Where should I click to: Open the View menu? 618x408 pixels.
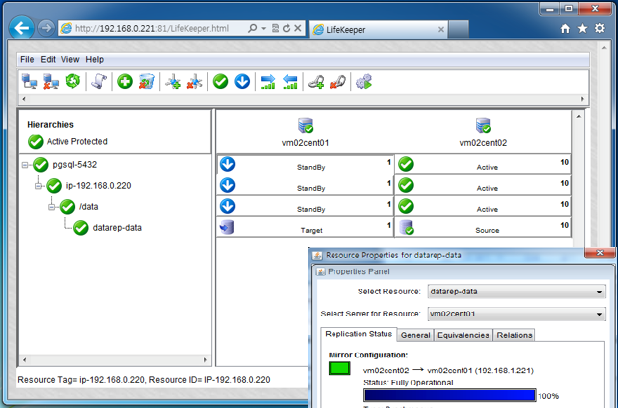click(70, 60)
